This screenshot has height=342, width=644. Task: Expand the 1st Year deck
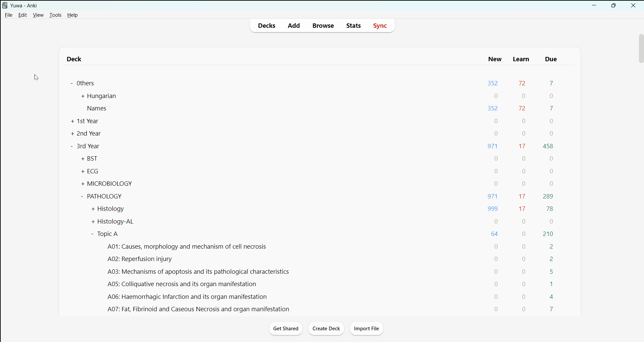click(x=72, y=121)
